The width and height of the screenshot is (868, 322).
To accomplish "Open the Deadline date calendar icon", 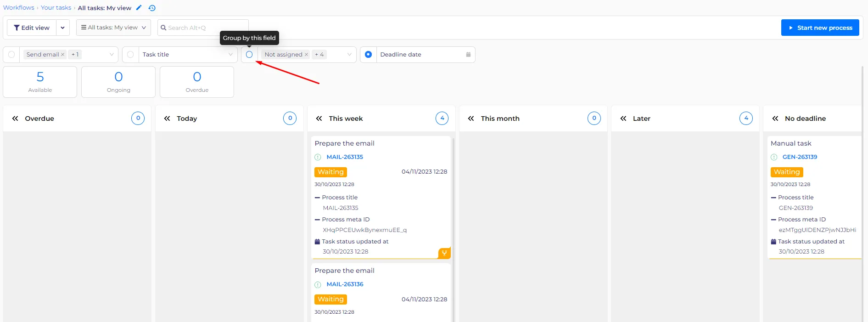I will click(468, 55).
